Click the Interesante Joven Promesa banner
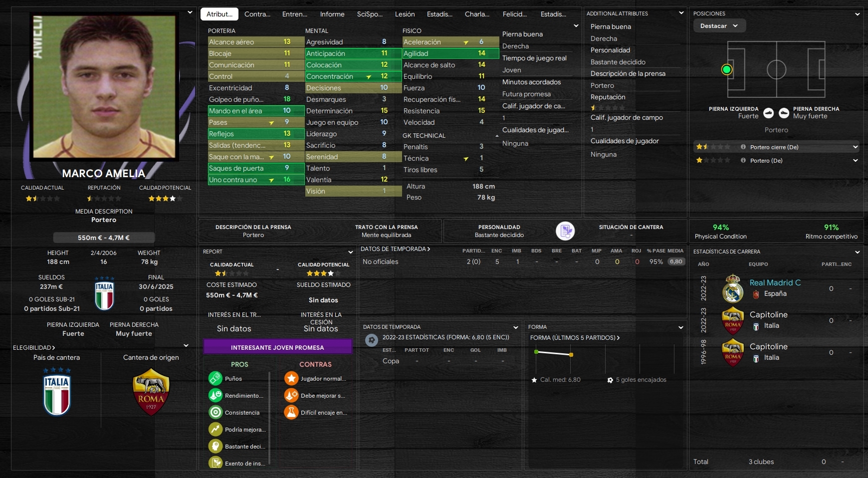868x478 pixels. 277,347
